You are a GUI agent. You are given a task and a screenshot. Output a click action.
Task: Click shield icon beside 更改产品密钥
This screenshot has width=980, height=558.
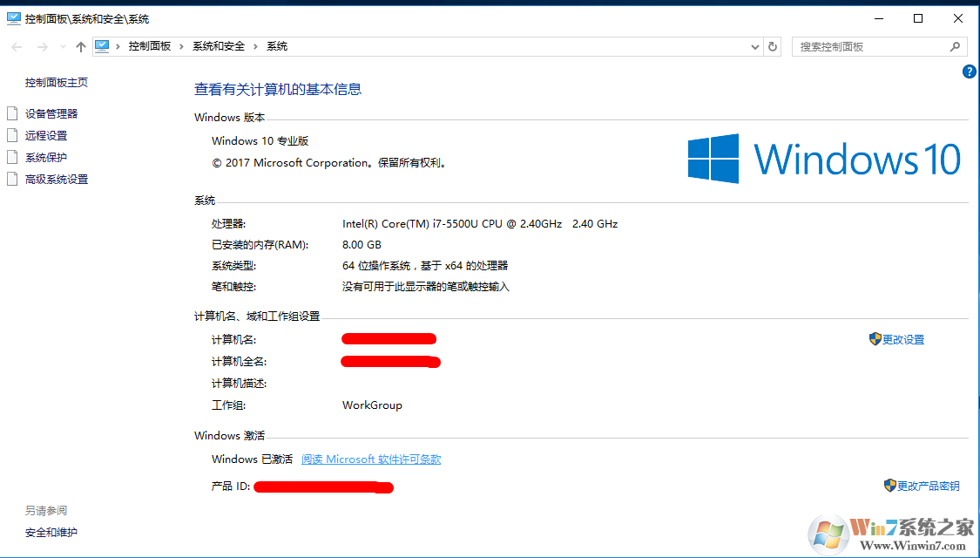[x=890, y=486]
